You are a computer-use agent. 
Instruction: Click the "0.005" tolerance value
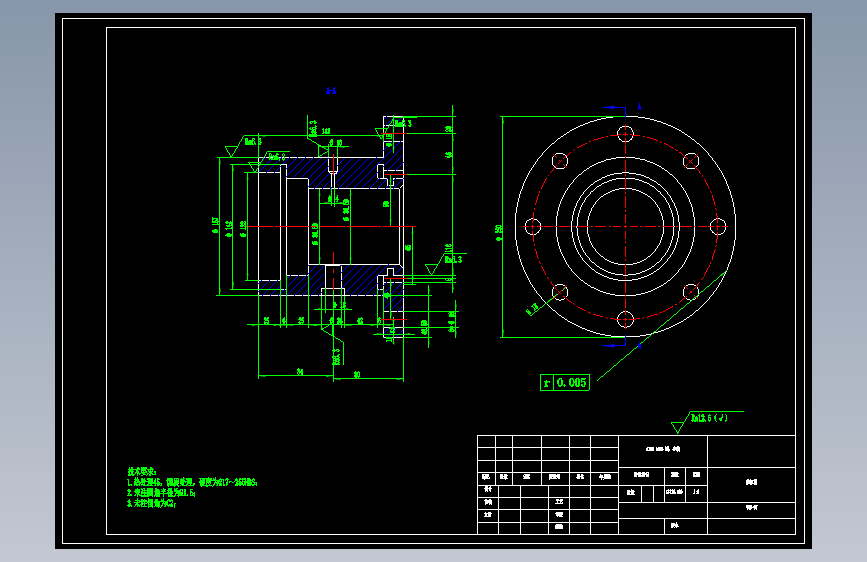[x=571, y=383]
